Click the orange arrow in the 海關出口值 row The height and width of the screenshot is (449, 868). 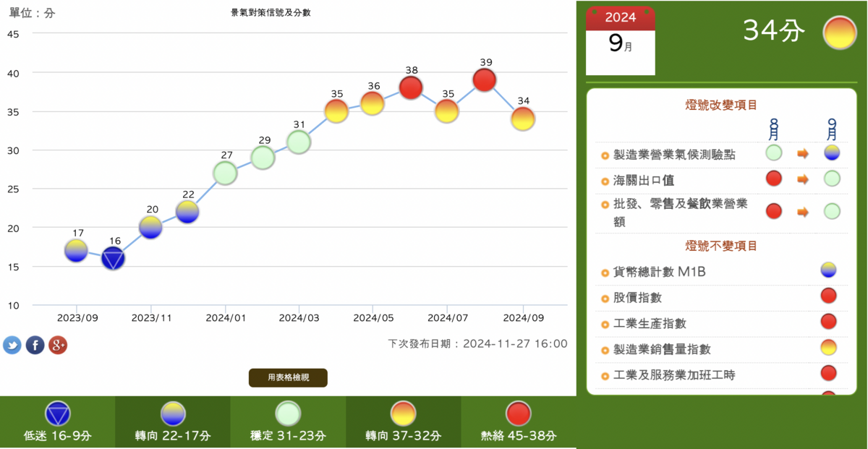point(803,179)
